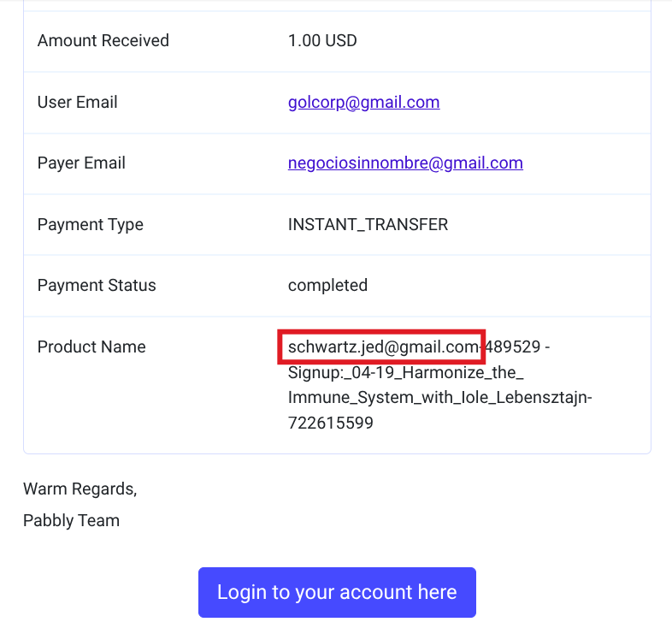Image resolution: width=672 pixels, height=622 pixels.
Task: Click the Payer Email row label
Action: (81, 163)
